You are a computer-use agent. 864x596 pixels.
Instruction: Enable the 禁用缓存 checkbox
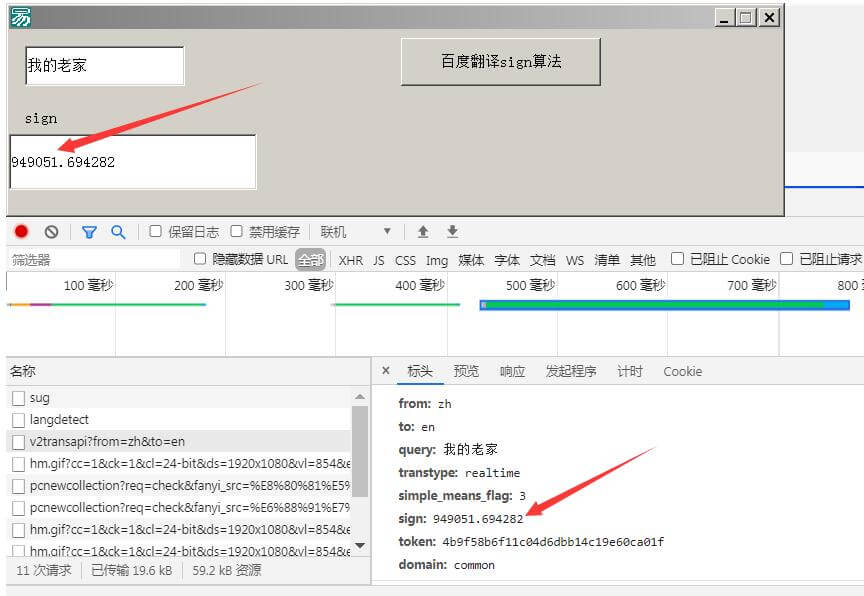(236, 231)
